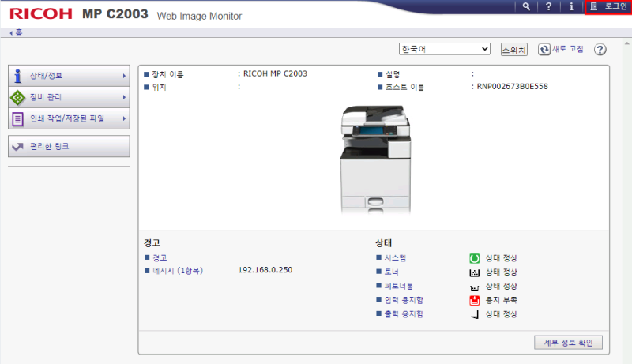The width and height of the screenshot is (632, 364).
Task: Click the 세부 정보 확인 button
Action: [x=568, y=343]
